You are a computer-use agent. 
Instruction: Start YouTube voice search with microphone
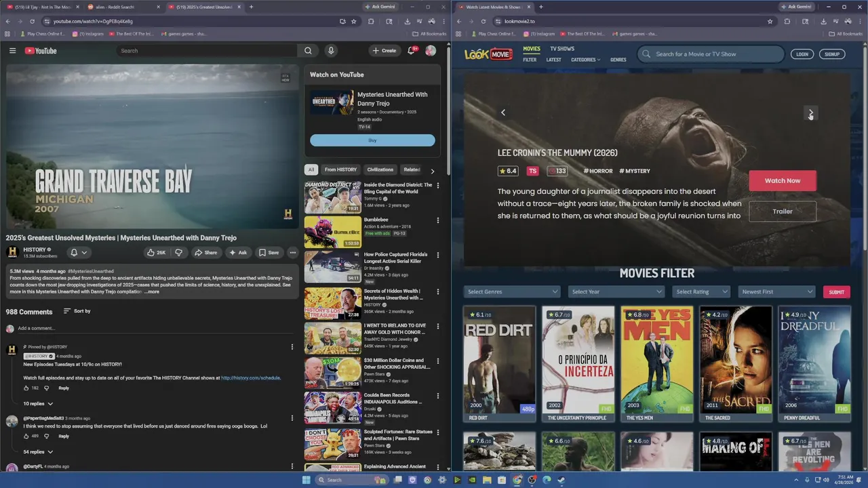click(331, 51)
